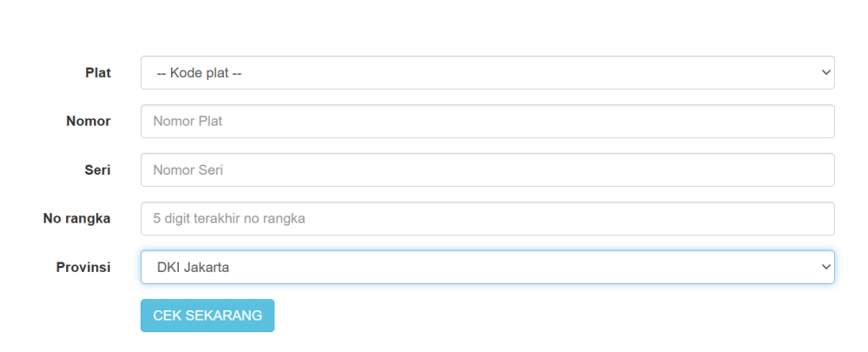This screenshot has height=352, width=868.
Task: Submit the form with the blue check button
Action: point(207,315)
